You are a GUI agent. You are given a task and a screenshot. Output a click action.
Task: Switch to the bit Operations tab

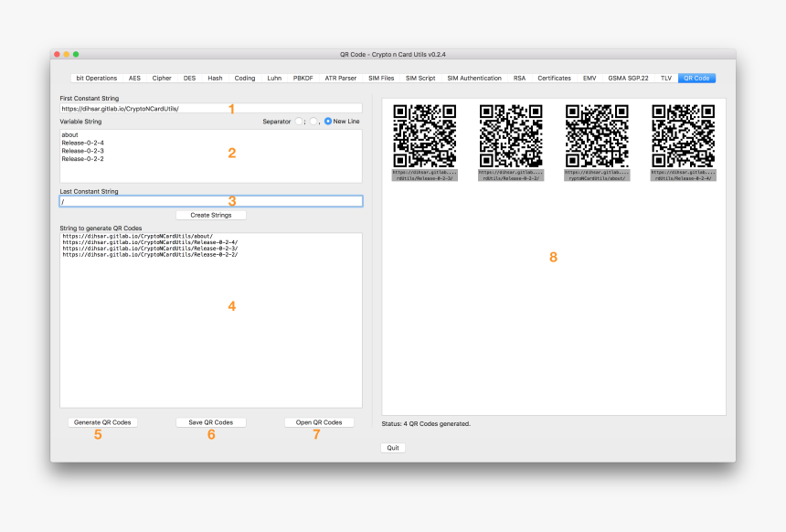click(96, 79)
